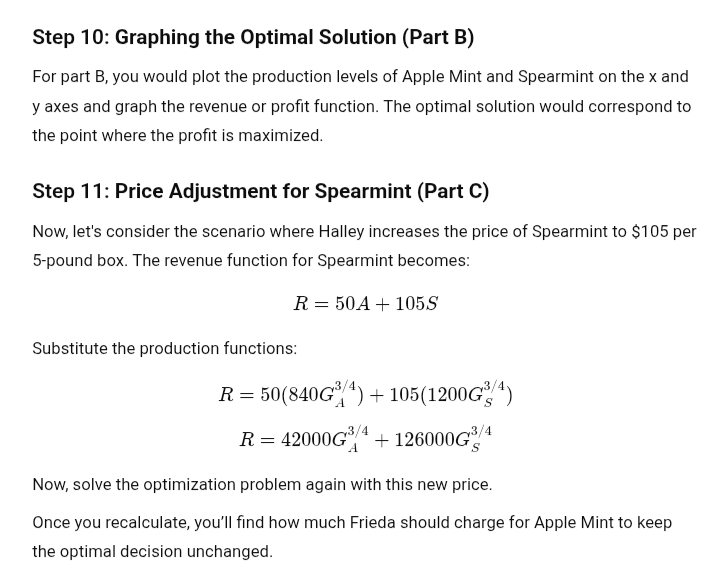Click the equation R = 50A + 105S
This screenshot has width=720, height=570.
point(366,304)
